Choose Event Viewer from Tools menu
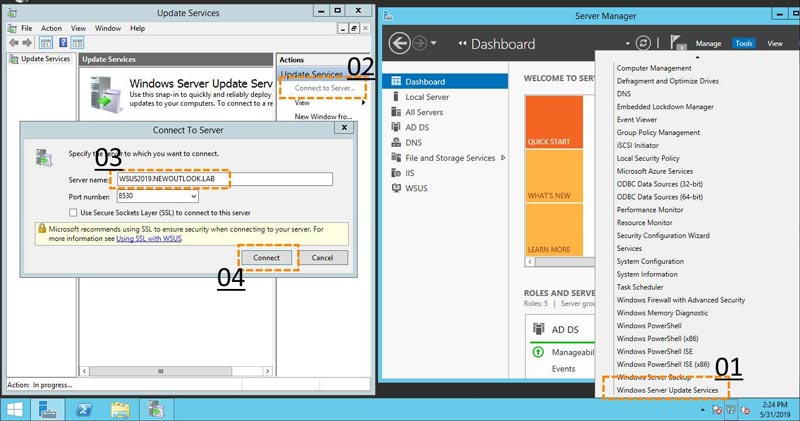Viewport: 800px width, 421px height. (636, 119)
